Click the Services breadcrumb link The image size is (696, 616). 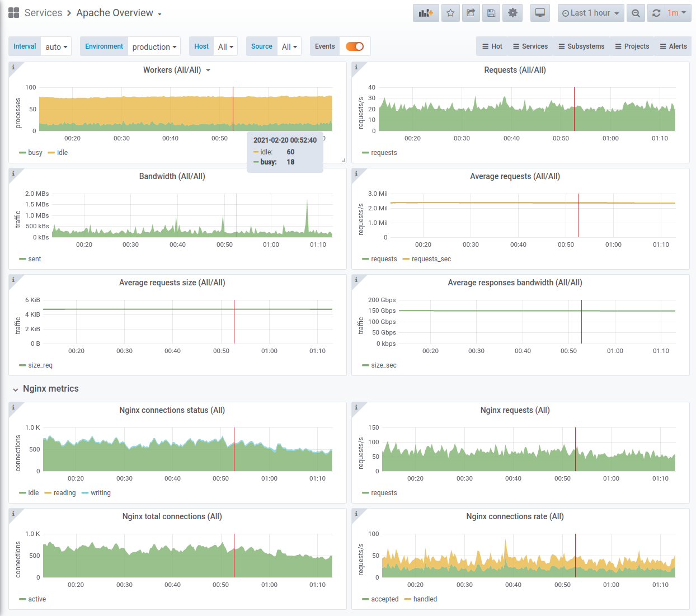[43, 13]
